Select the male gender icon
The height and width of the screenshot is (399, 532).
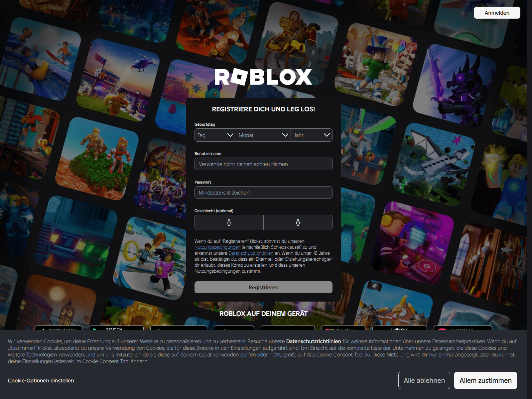click(298, 222)
